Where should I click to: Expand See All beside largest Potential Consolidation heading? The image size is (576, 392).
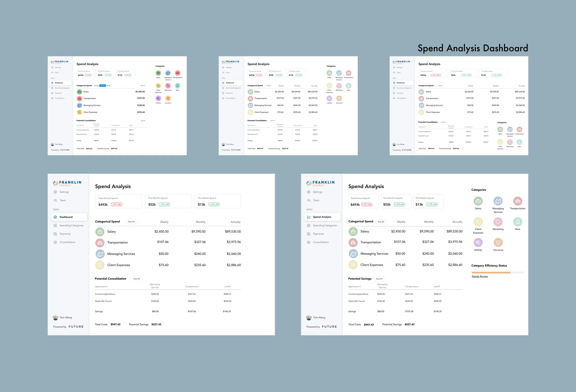pyautogui.click(x=137, y=279)
